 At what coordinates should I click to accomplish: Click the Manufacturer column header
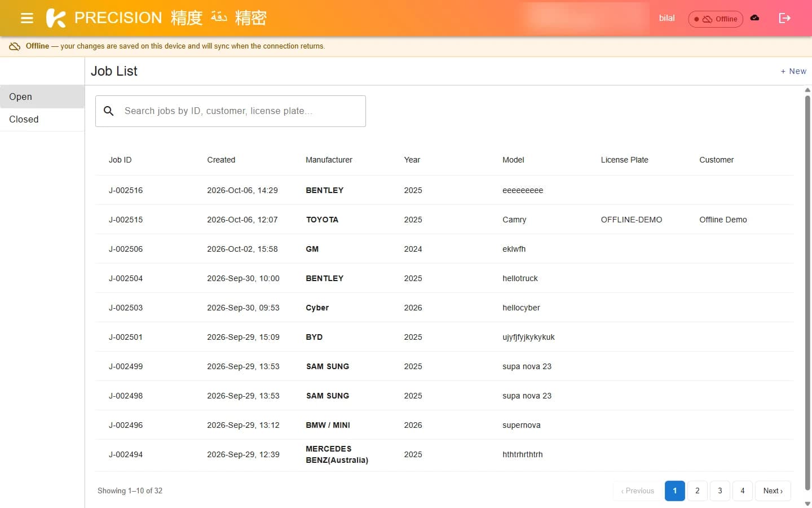[x=329, y=160]
